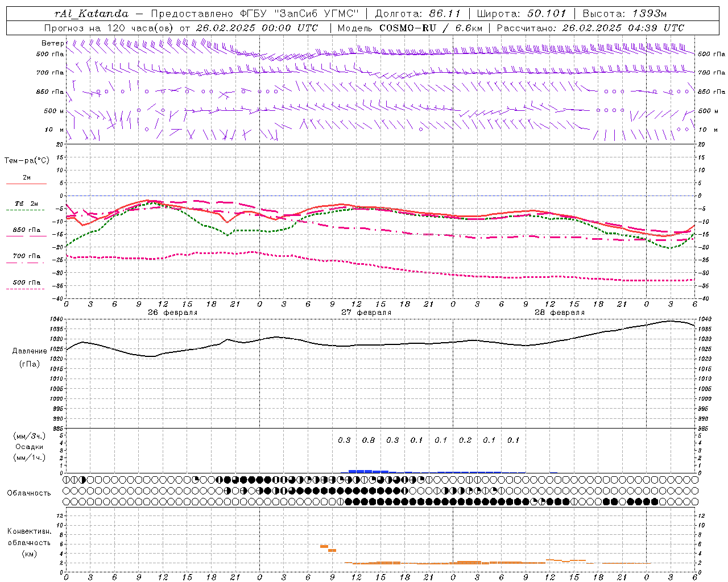Click the solid blue 2м legend line
728x582 pixels.
point(26,184)
